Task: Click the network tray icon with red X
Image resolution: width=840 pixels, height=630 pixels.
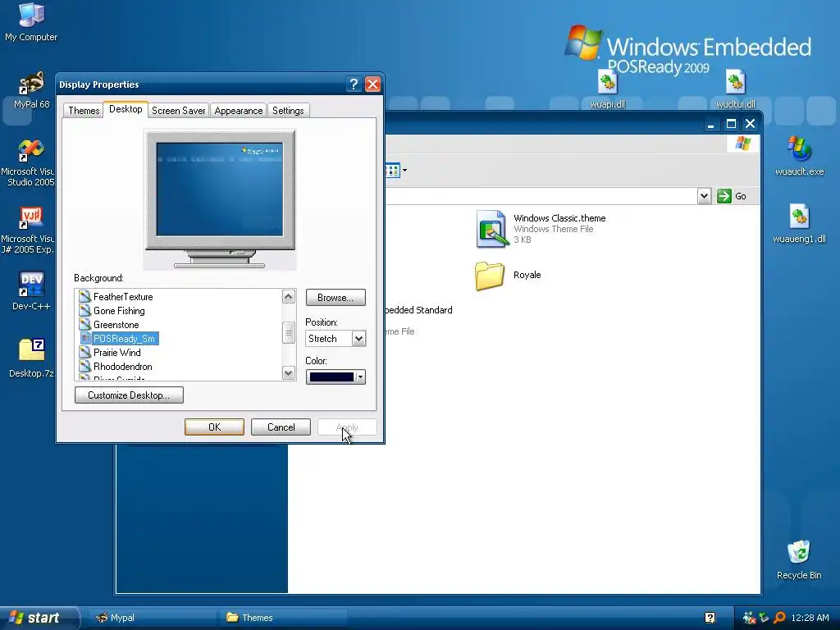Action: click(x=749, y=618)
